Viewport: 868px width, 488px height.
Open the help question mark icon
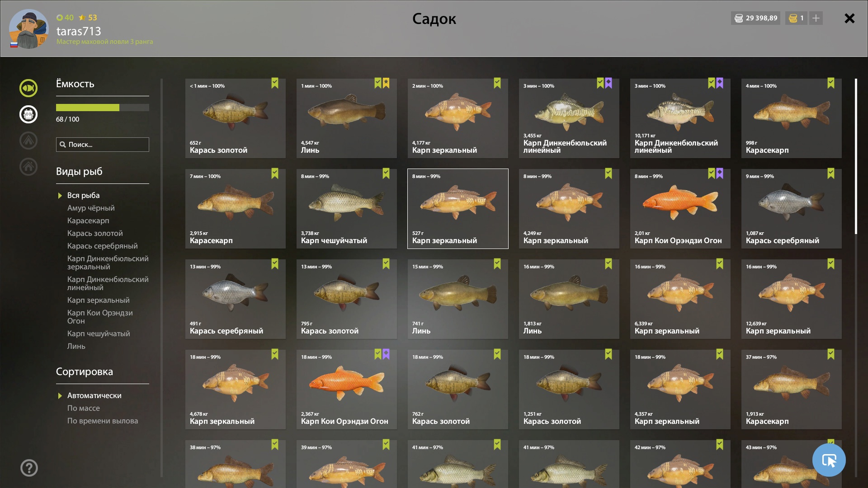(29, 468)
